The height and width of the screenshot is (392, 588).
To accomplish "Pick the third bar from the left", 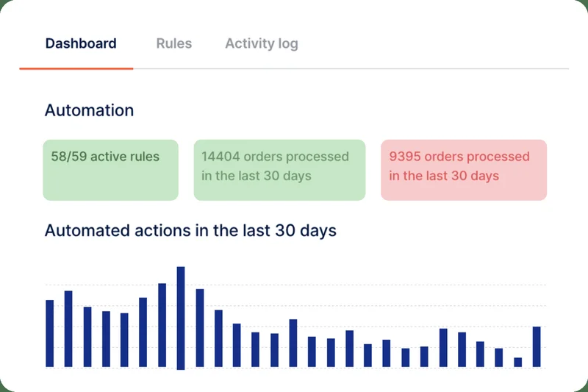I will (x=87, y=337).
